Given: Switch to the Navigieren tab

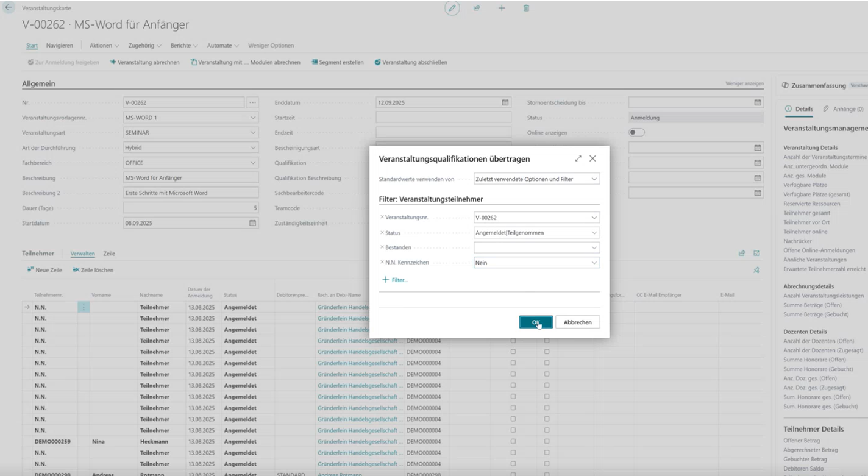Looking at the screenshot, I should point(60,46).
